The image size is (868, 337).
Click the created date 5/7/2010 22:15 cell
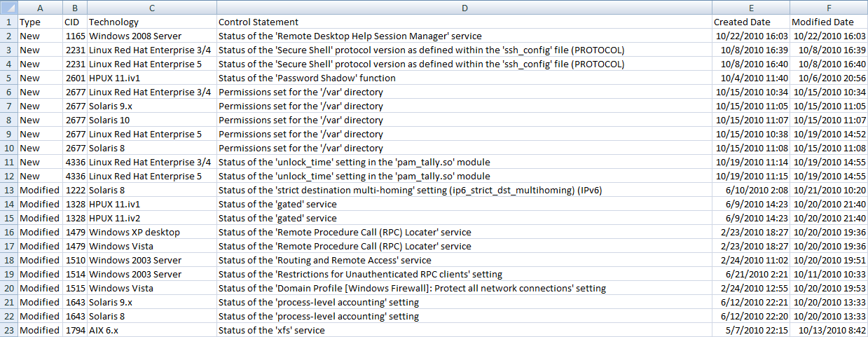coord(751,330)
